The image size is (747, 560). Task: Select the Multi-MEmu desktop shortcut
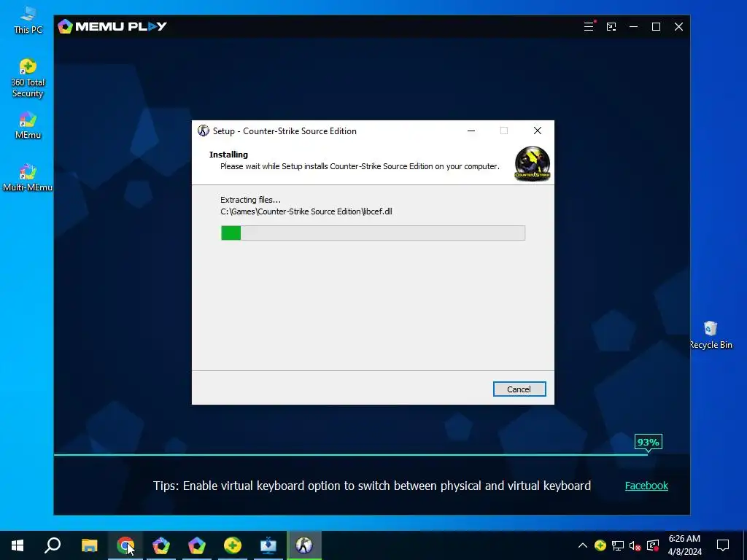pyautogui.click(x=28, y=178)
